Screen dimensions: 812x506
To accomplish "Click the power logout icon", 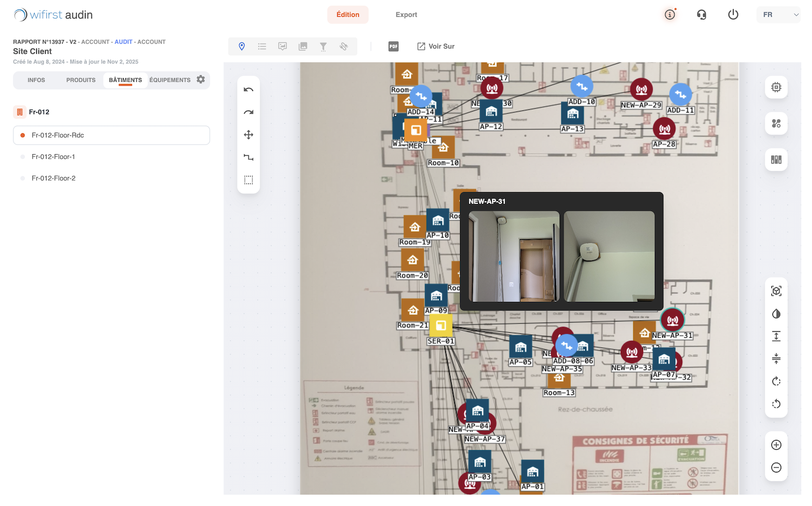I will 733,15.
